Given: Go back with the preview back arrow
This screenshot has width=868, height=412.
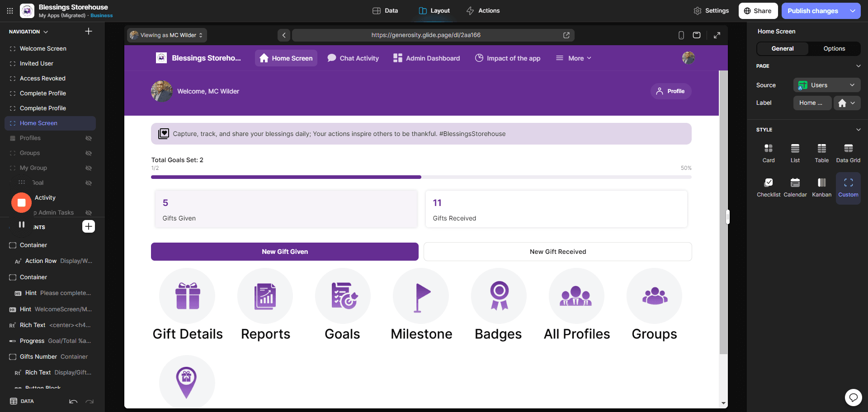Looking at the screenshot, I should (x=284, y=35).
